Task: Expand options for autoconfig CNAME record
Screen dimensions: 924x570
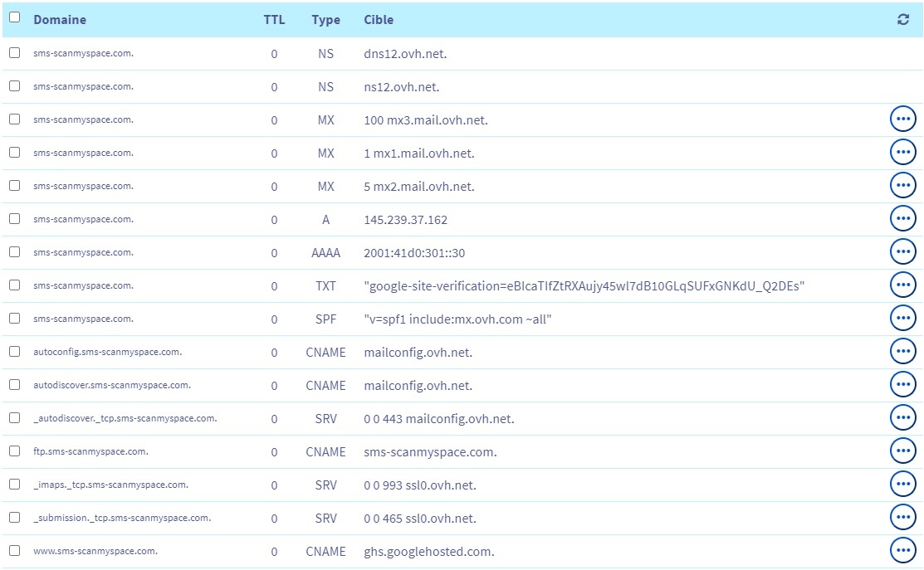Action: 902,352
